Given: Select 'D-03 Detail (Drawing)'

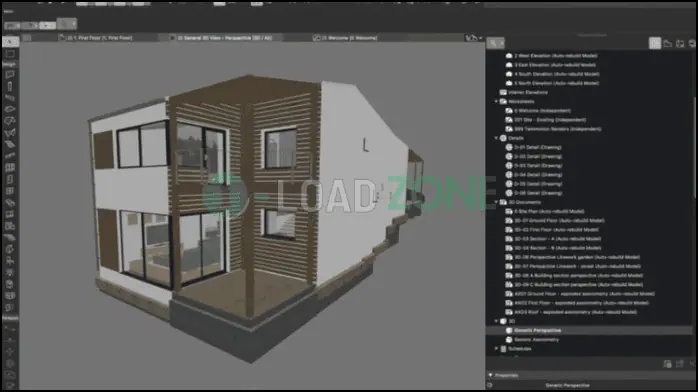Looking at the screenshot, I should pyautogui.click(x=537, y=166).
